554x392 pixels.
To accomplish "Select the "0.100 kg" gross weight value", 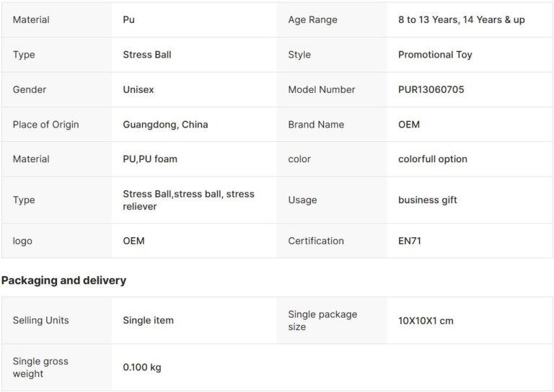I will [142, 367].
